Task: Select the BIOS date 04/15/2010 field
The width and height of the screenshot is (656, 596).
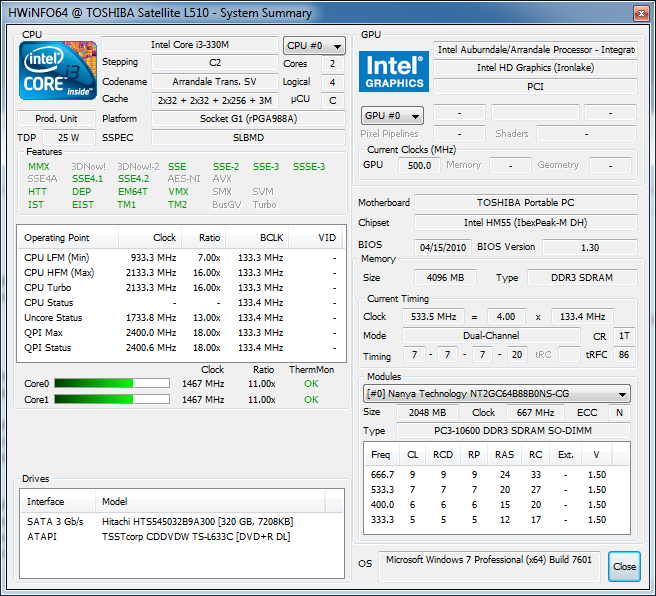Action: [443, 247]
